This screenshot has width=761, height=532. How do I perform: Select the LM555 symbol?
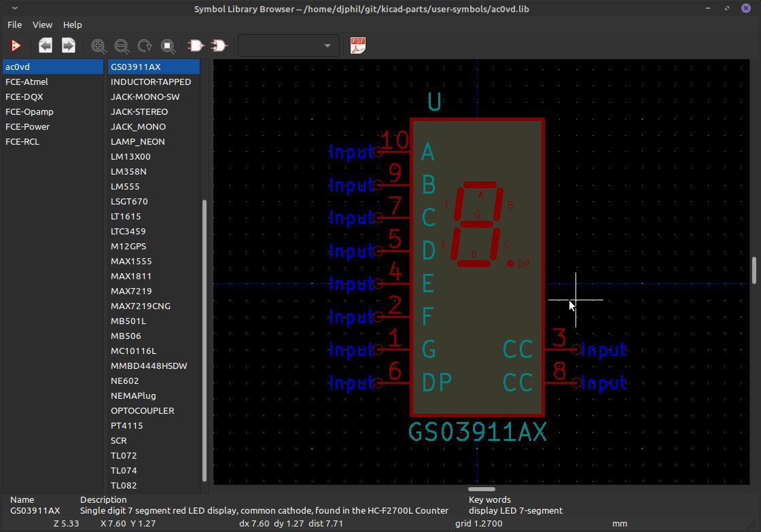[x=154, y=186]
